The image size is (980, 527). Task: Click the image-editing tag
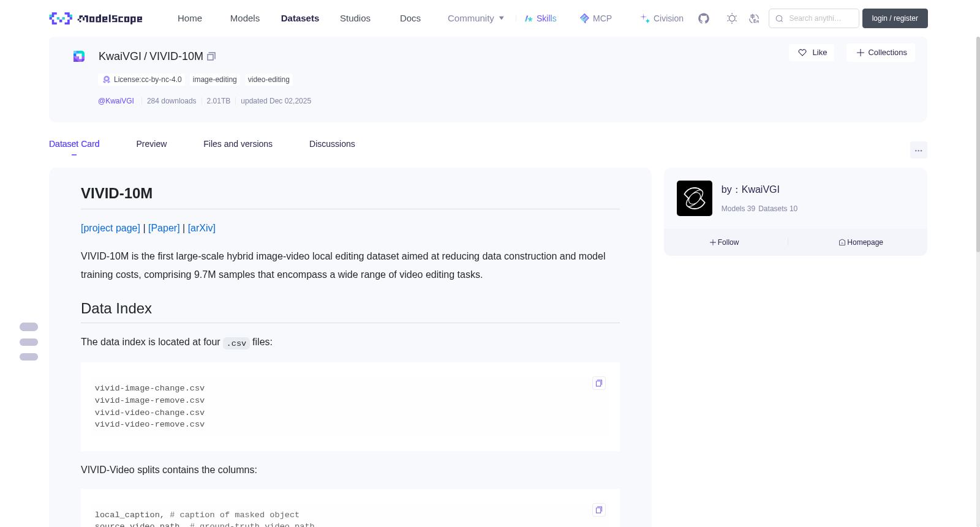(x=214, y=80)
